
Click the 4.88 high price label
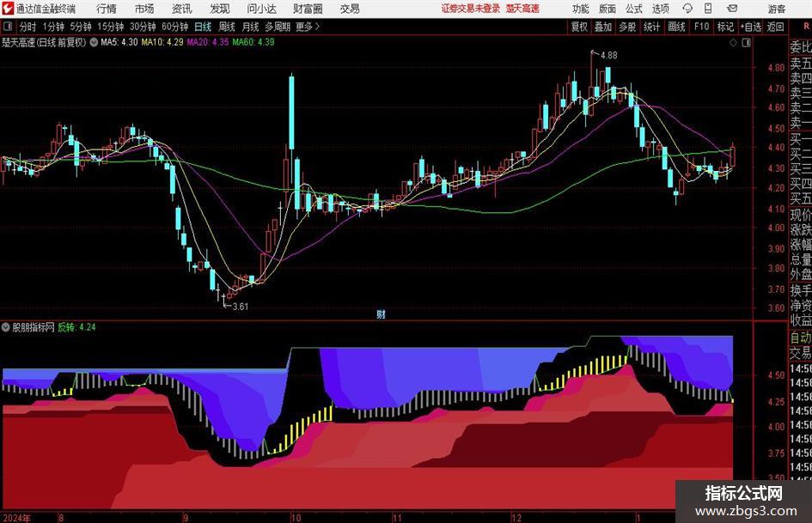tap(609, 56)
